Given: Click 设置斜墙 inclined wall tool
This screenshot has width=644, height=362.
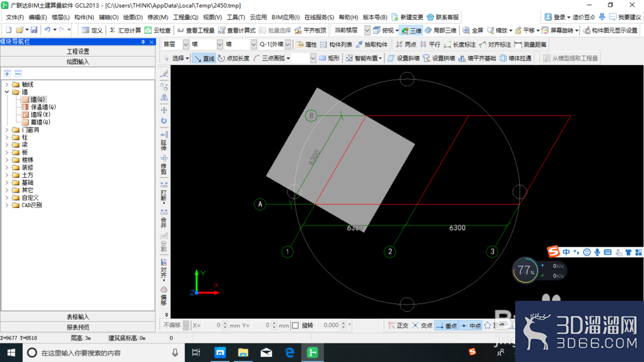Looking at the screenshot, I should (x=403, y=59).
